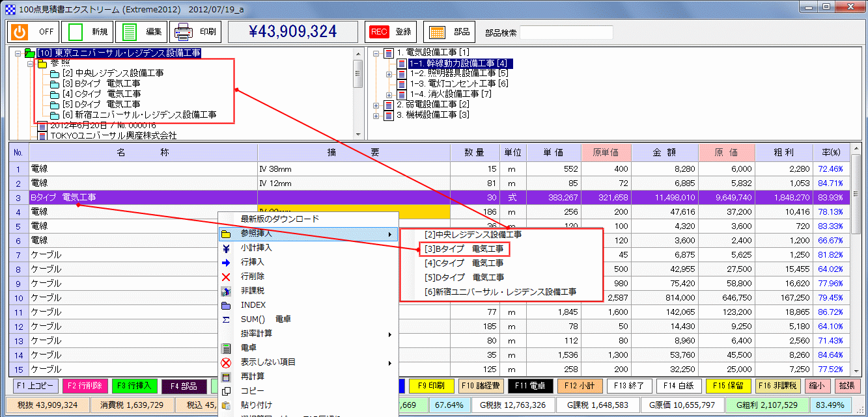Select the red X 行削除 icon in the context menu
This screenshot has height=417, width=868.
(x=226, y=276)
